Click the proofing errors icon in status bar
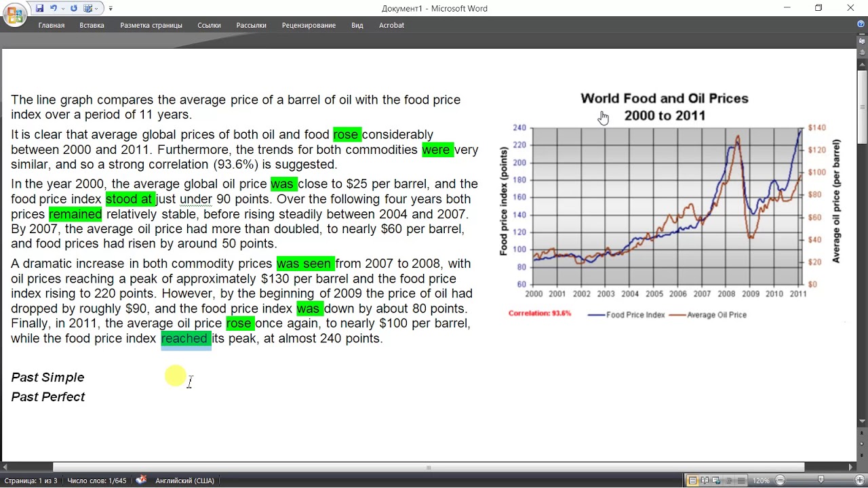Viewport: 868px width, 488px height. [141, 480]
